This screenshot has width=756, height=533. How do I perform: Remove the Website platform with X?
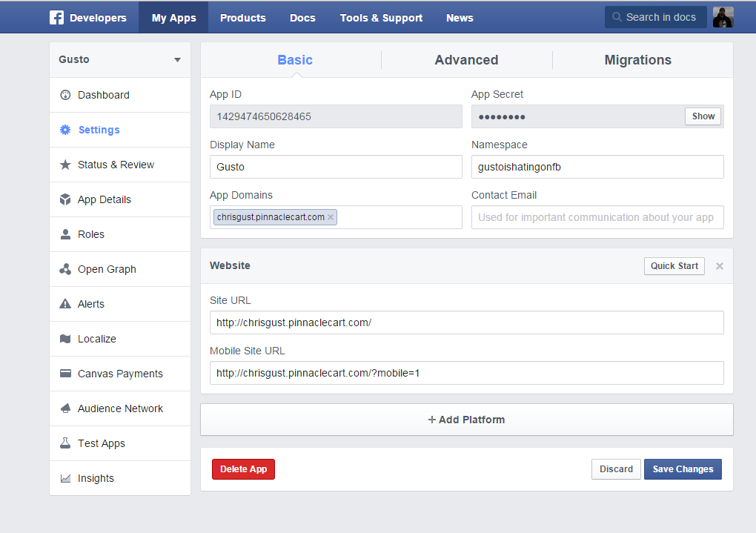coord(720,266)
